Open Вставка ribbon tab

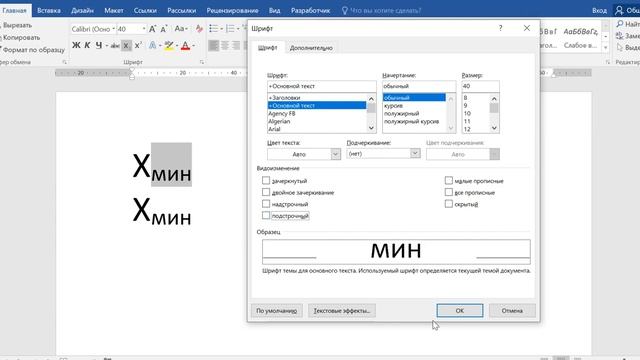(49, 11)
